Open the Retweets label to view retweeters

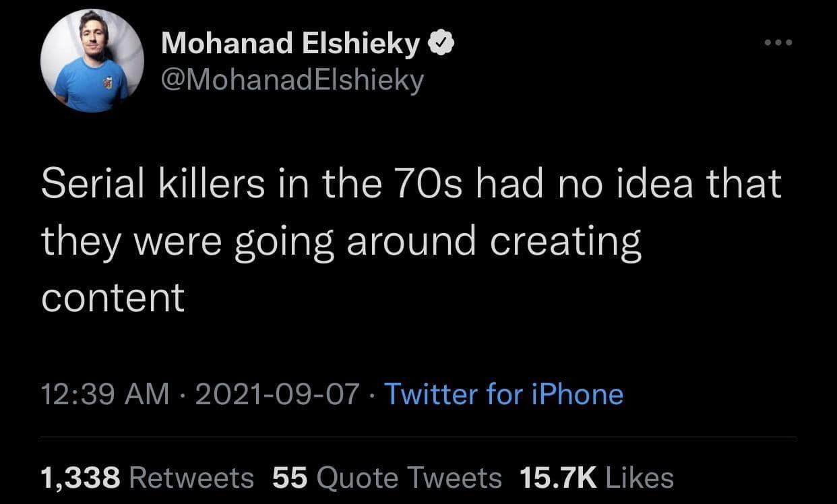point(191,478)
